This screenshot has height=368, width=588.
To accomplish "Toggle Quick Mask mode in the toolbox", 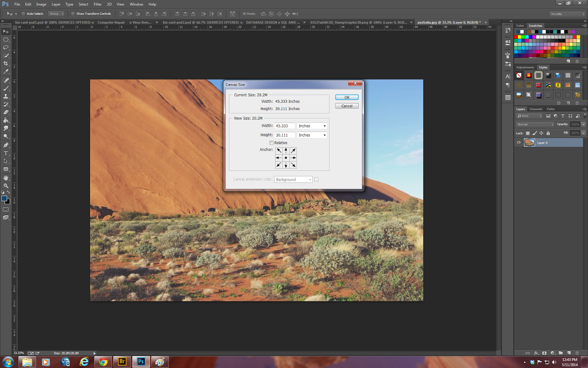I will point(6,209).
